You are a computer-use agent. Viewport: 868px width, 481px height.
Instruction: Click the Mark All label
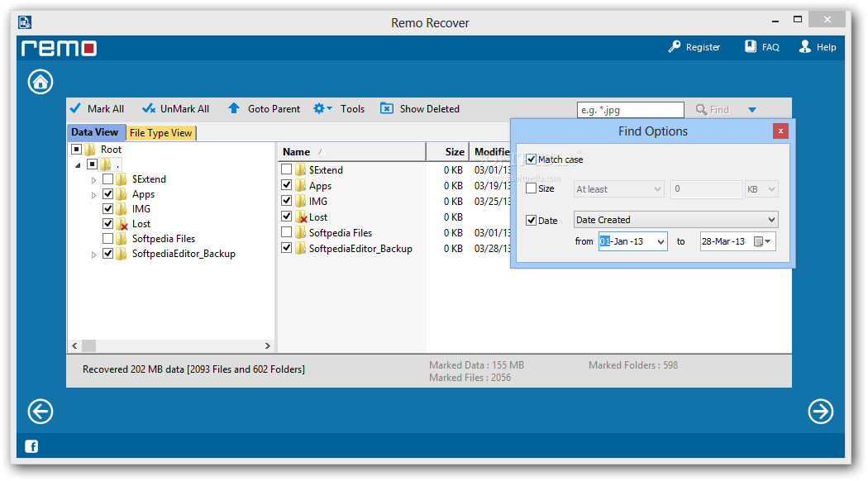[x=106, y=109]
